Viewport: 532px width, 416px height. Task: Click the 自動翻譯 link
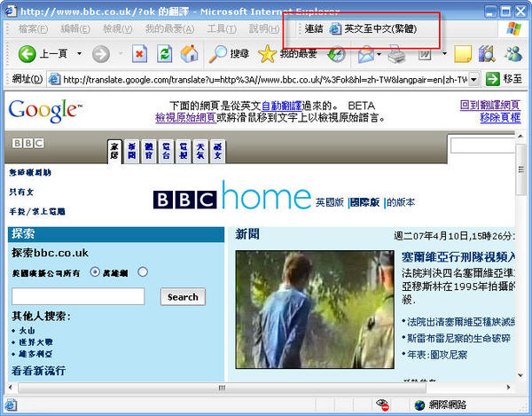(282, 106)
